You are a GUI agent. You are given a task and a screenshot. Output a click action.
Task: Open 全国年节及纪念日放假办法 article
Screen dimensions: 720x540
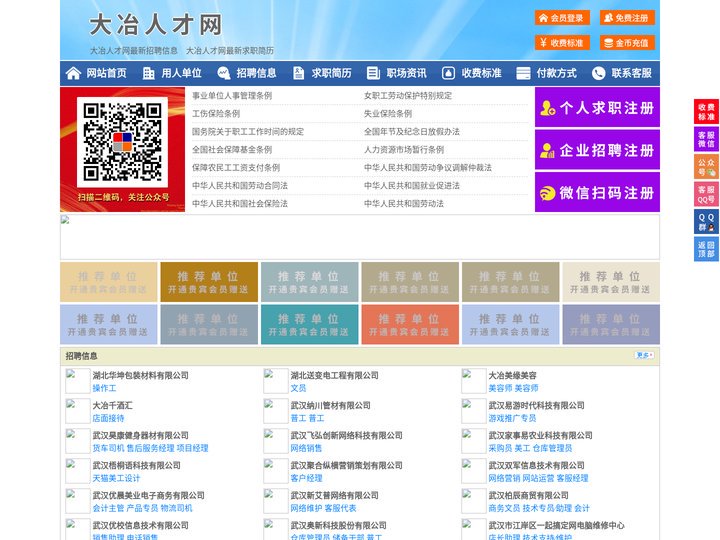coord(412,132)
